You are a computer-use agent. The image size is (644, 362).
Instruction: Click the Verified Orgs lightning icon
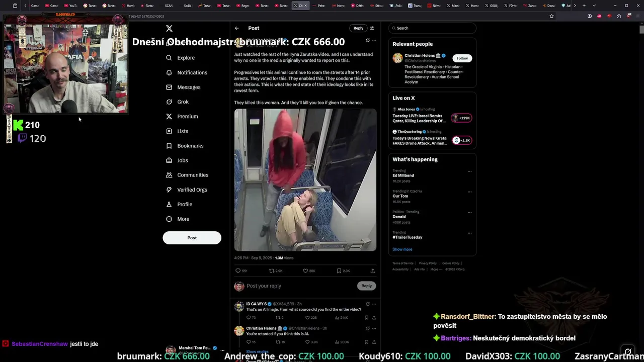click(169, 190)
